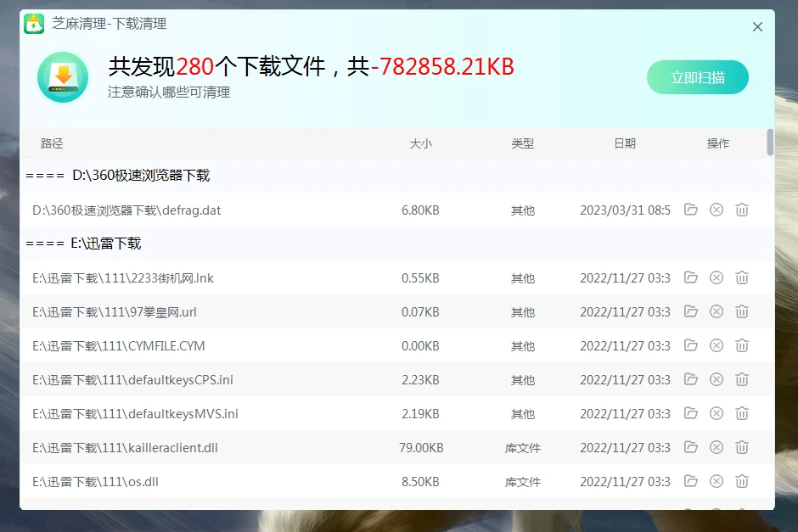Click the 类型 column header
Viewport: 798px width, 532px height.
[x=522, y=143]
